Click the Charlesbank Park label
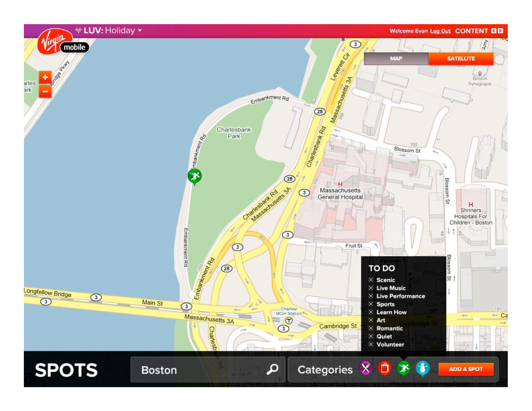 pos(234,133)
